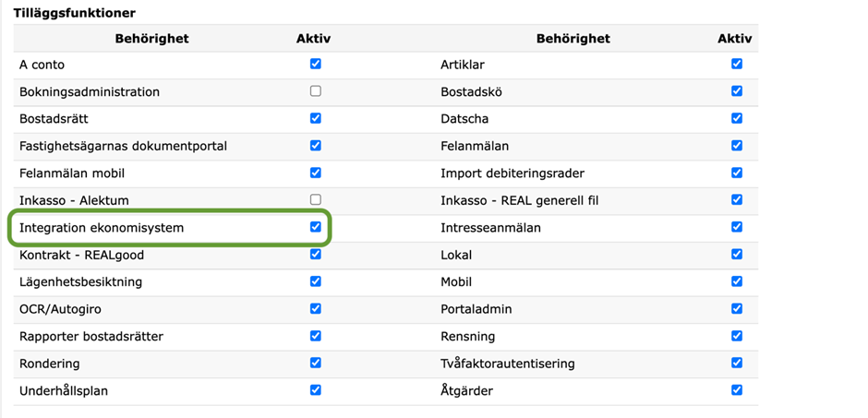Uncheck Integration ekonomisystem checkbox
Screen dimensions: 868x418
(x=316, y=227)
